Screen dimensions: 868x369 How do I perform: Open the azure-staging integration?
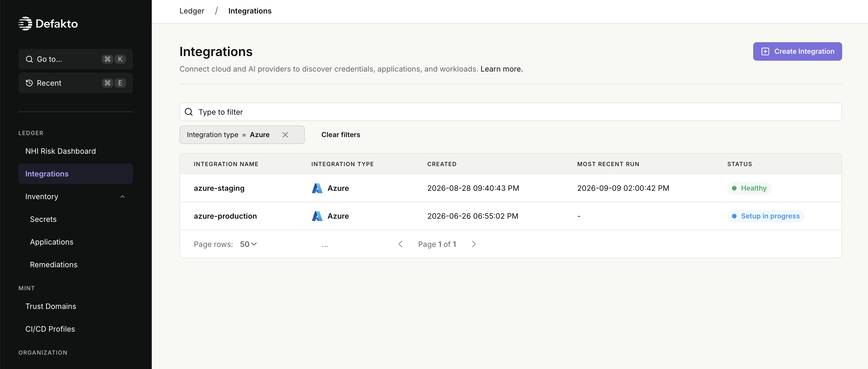(x=219, y=188)
